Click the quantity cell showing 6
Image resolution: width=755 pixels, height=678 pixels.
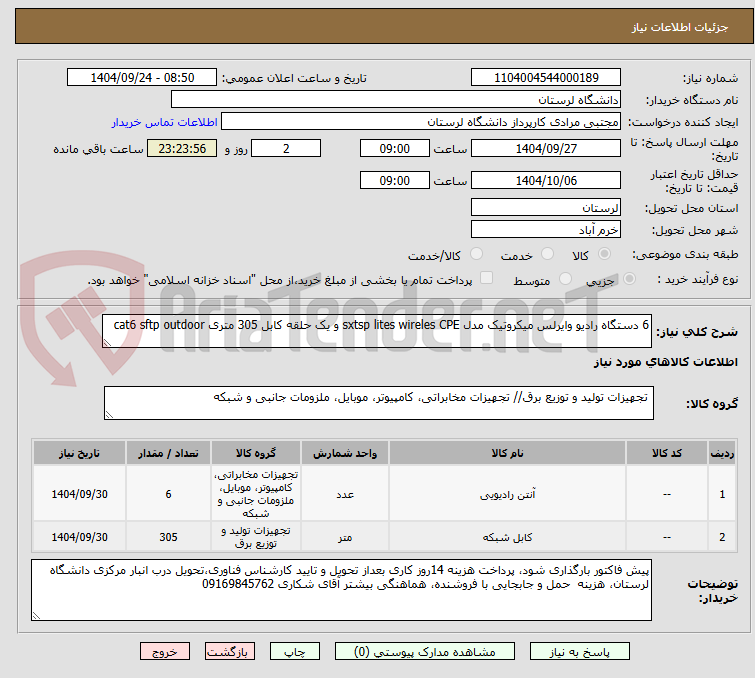(x=169, y=494)
